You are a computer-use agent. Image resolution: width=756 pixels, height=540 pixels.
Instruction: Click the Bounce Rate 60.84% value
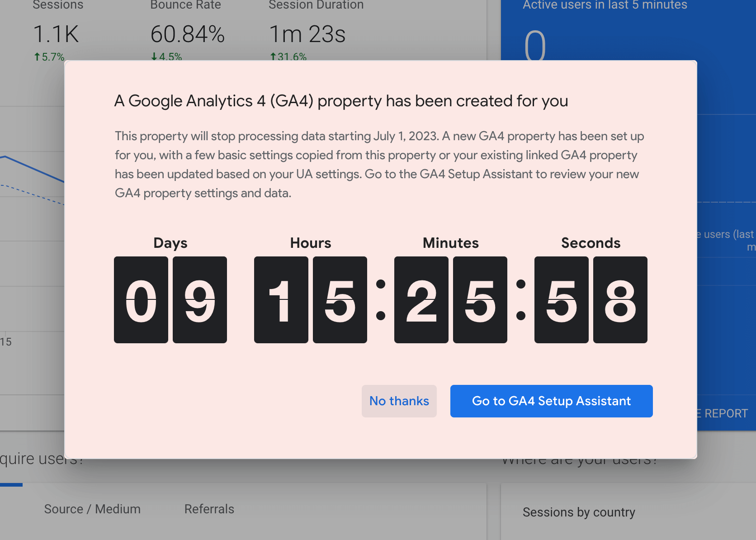pos(187,34)
